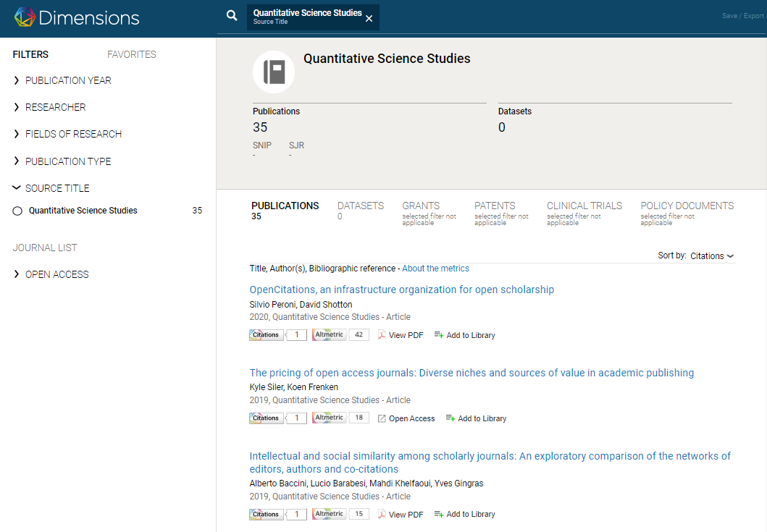The width and height of the screenshot is (767, 532).
Task: Collapse the SOURCE TITLE filter
Action: point(51,188)
